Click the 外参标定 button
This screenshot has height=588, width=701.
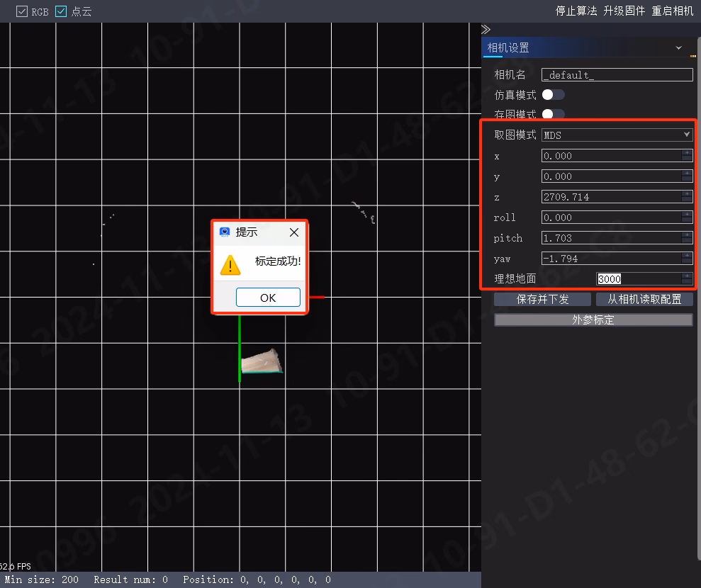click(593, 320)
